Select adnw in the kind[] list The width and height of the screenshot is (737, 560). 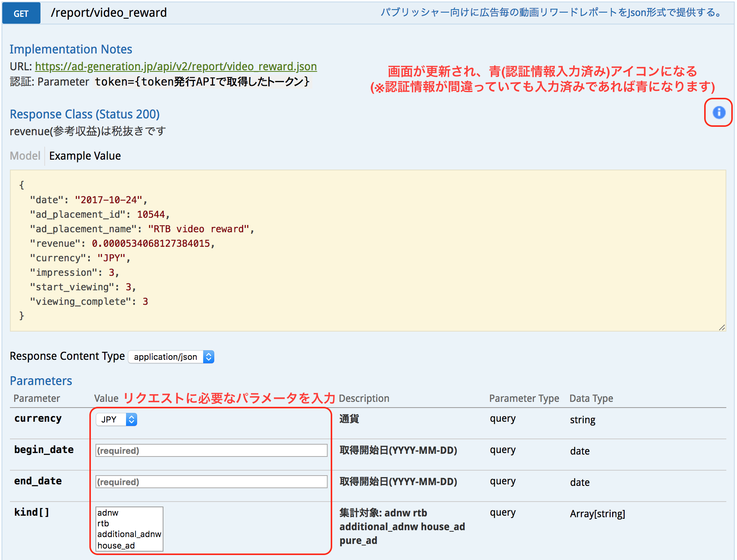pos(108,513)
